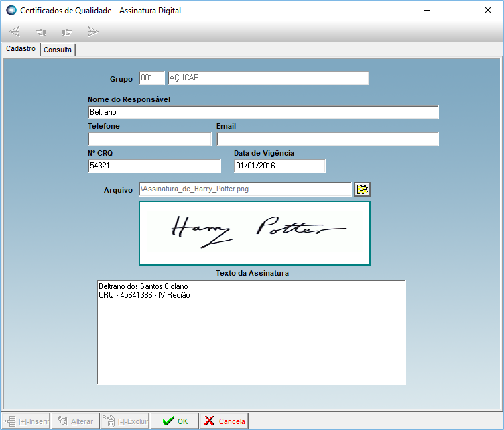This screenshot has height=430, width=504.
Task: Click the Data de Vigência field
Action: pyautogui.click(x=279, y=166)
